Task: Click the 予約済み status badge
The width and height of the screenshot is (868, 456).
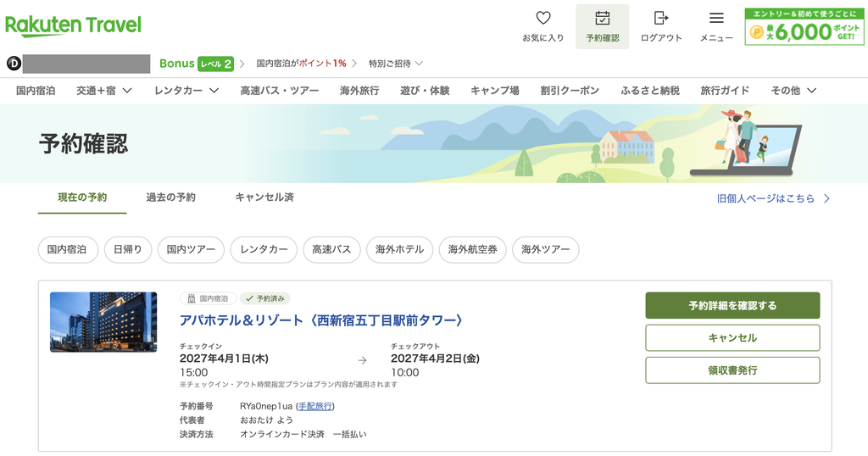Action: tap(265, 298)
